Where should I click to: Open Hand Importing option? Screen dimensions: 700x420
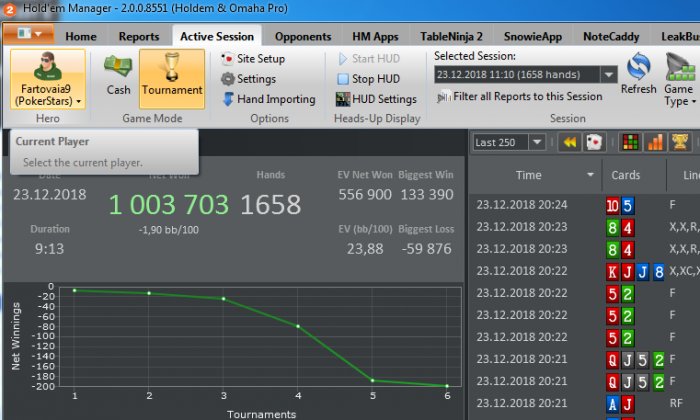(x=269, y=99)
